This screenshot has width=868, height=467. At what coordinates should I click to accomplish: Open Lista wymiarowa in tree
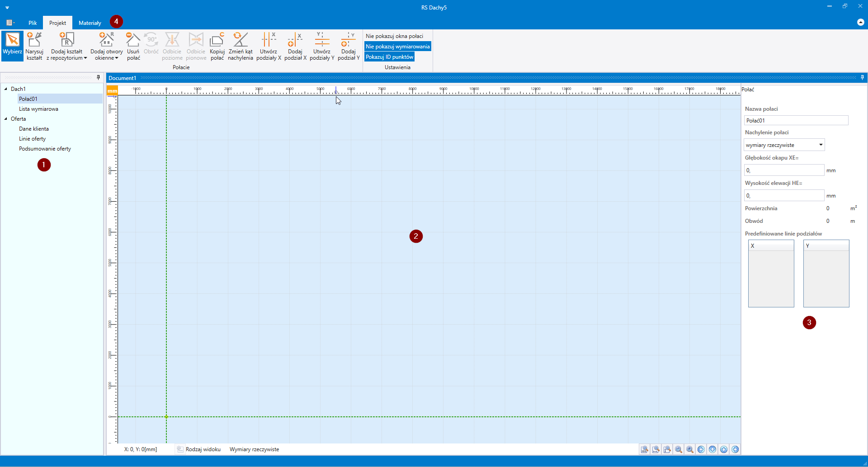click(x=38, y=109)
